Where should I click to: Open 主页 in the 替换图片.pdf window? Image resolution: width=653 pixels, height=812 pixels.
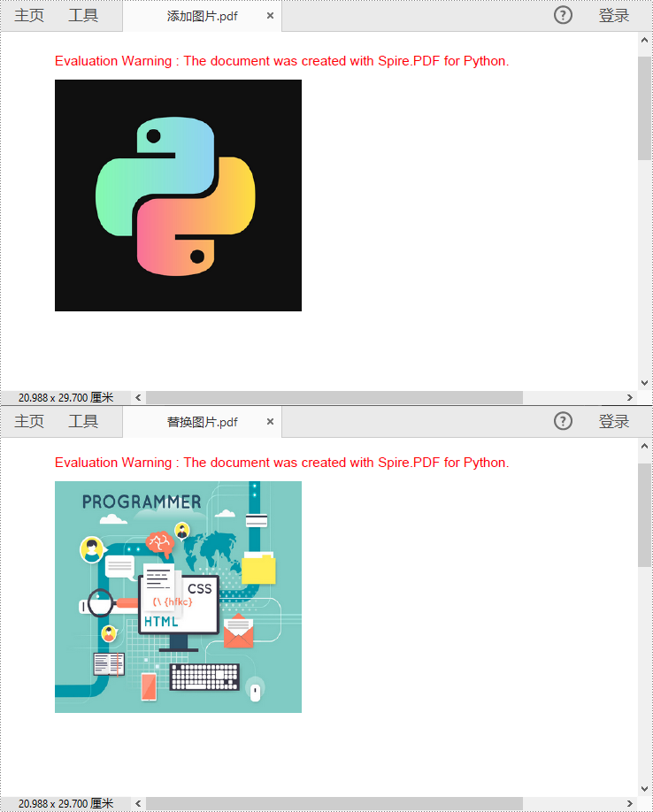click(29, 421)
